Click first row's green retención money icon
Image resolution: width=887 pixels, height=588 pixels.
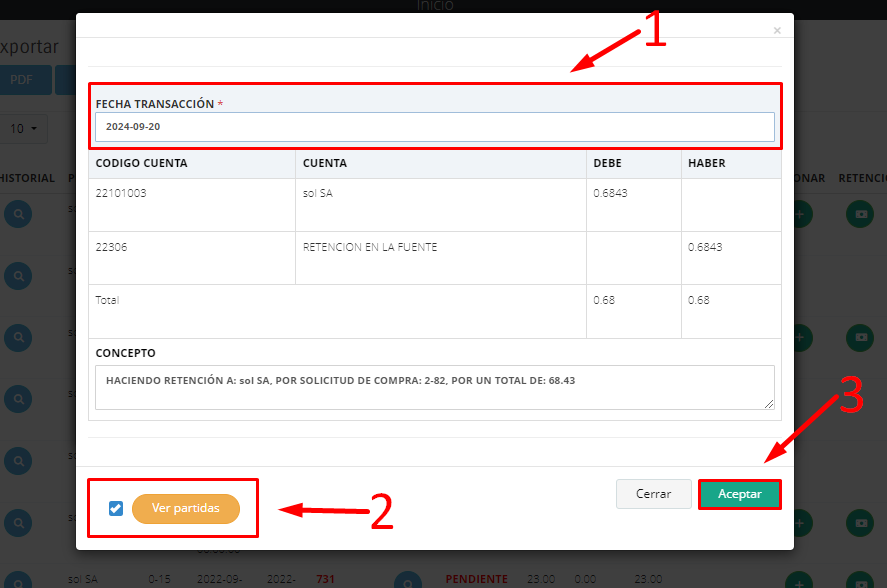pyautogui.click(x=860, y=214)
